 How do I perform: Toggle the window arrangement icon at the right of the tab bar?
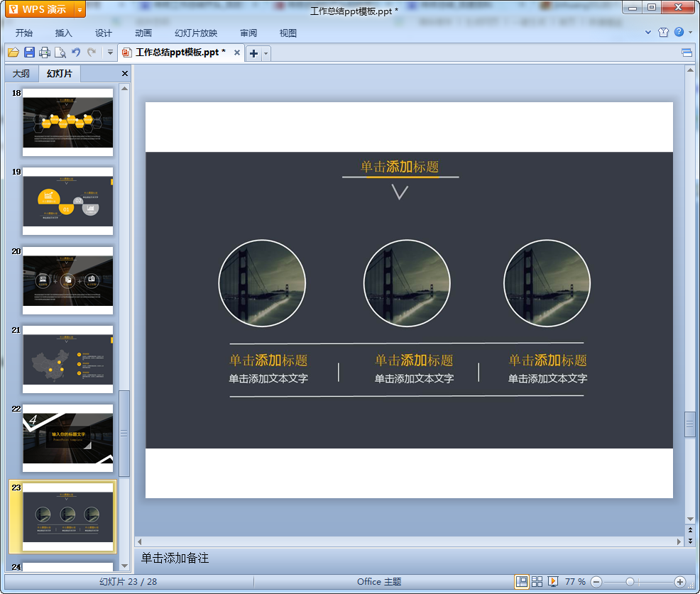687,53
